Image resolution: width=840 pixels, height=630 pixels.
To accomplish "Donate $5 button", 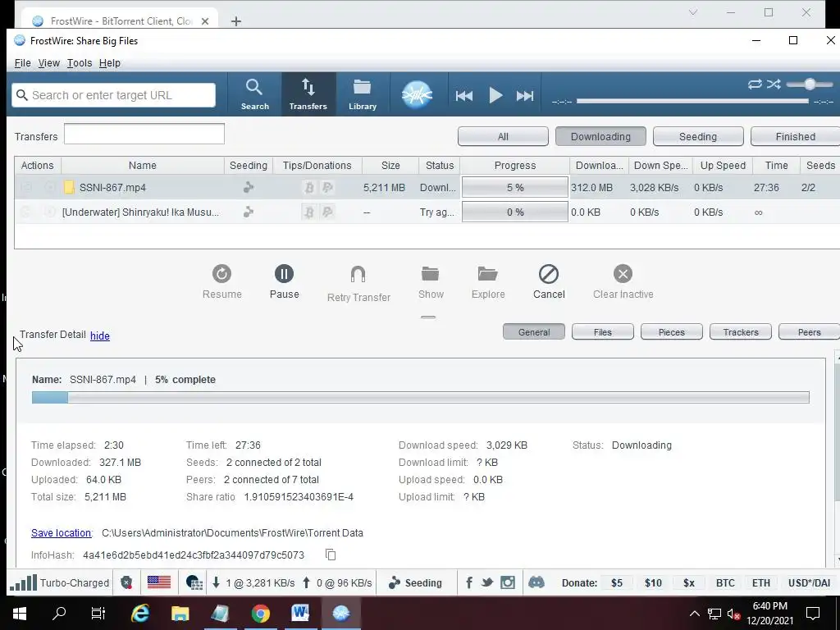I will pyautogui.click(x=617, y=583).
